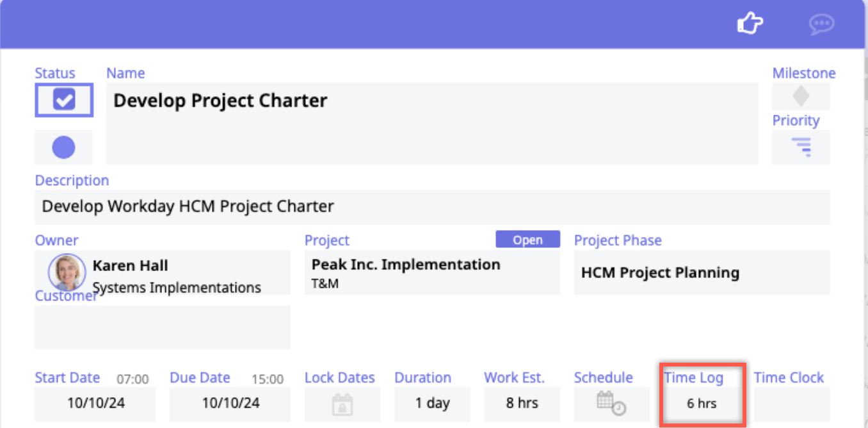Open the Schedule calendar clock icon
This screenshot has height=428, width=868.
(611, 404)
